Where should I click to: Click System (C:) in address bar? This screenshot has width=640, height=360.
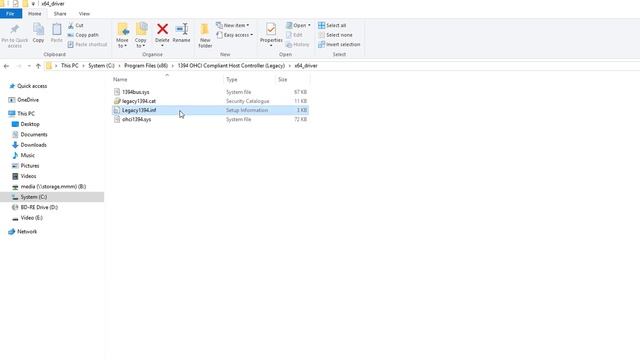pos(101,66)
